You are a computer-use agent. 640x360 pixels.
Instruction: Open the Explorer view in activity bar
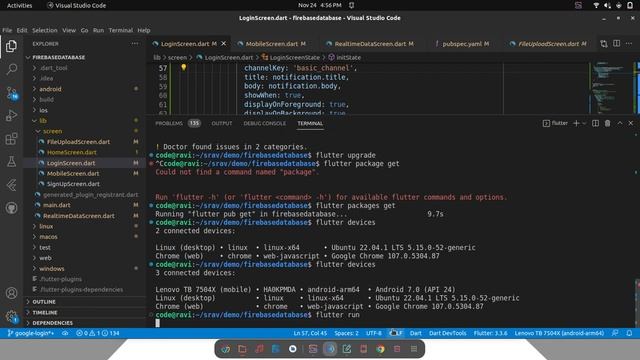pyautogui.click(x=11, y=46)
